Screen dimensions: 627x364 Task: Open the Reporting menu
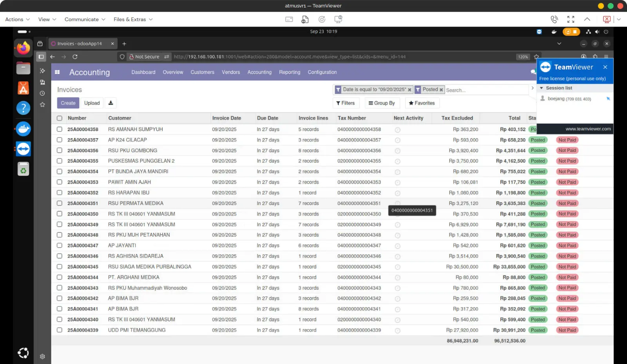click(290, 72)
